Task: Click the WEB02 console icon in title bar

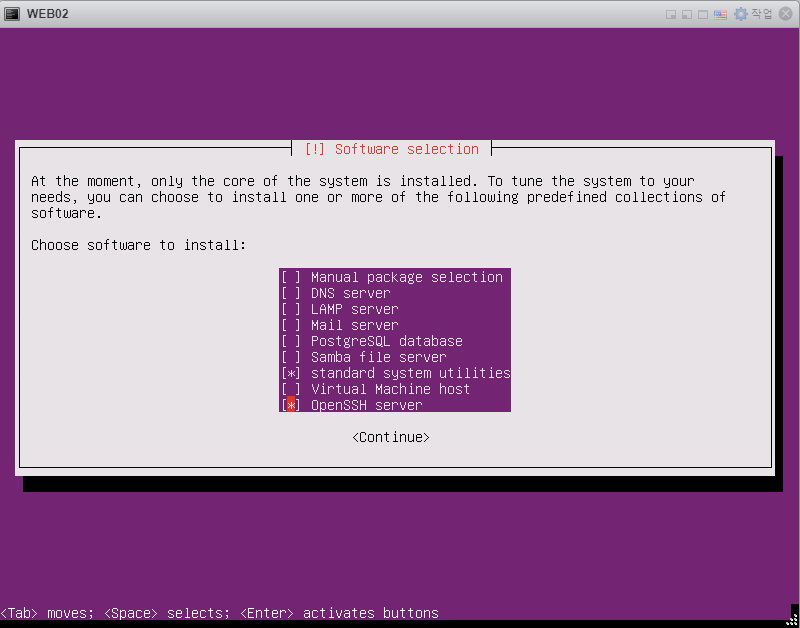Action: tap(12, 14)
